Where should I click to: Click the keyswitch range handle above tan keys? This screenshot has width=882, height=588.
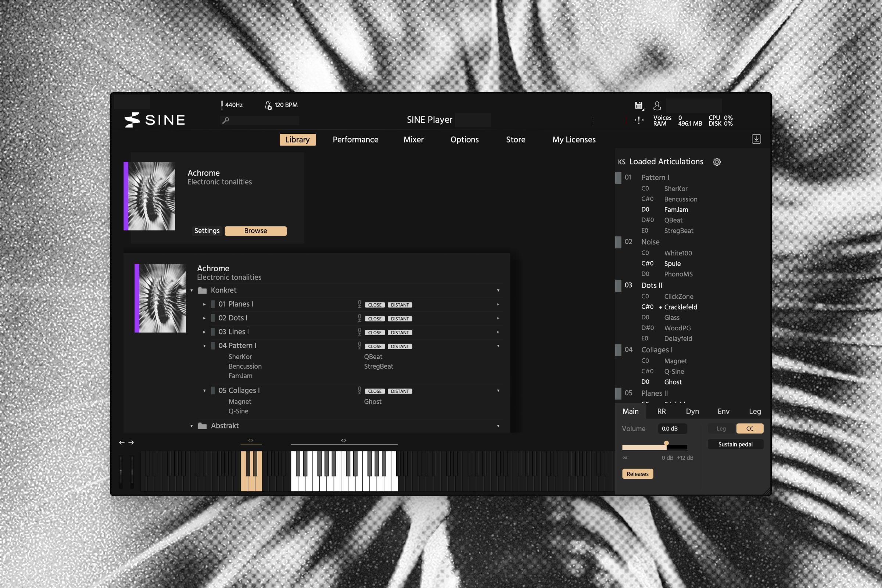coord(251,440)
